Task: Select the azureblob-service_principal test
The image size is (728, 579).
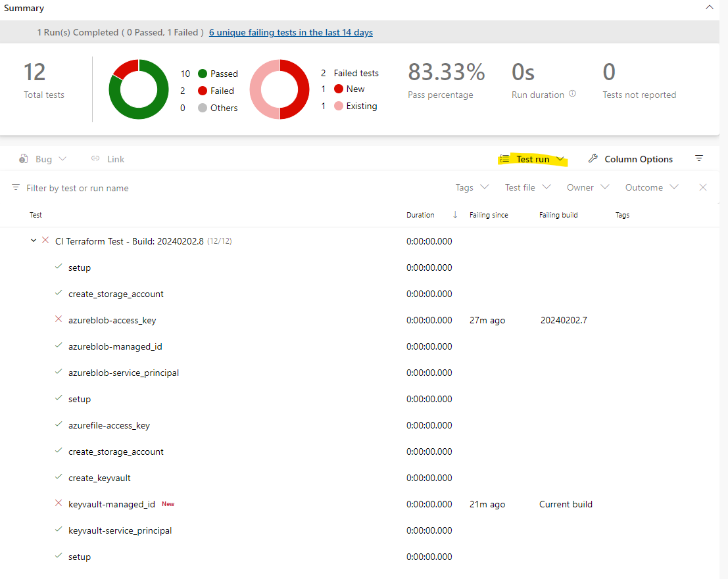Action: (x=124, y=373)
